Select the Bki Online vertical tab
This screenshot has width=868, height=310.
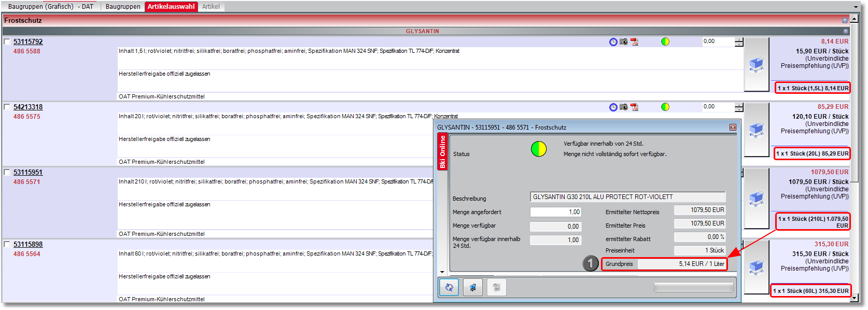[x=442, y=151]
